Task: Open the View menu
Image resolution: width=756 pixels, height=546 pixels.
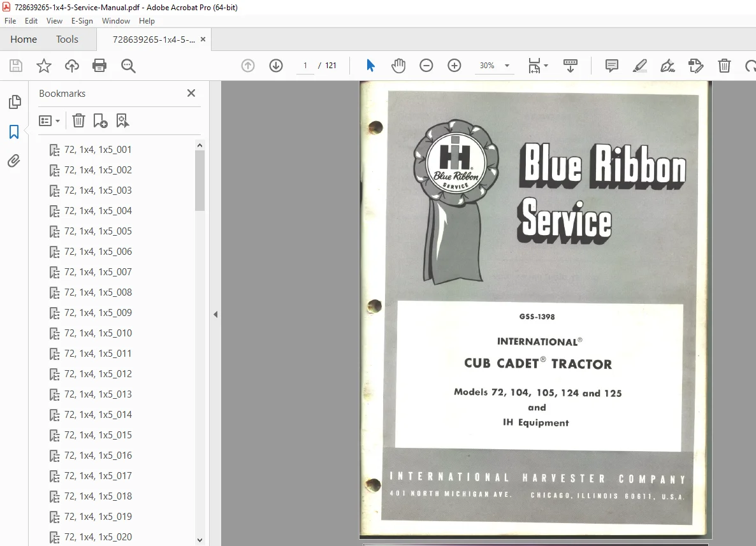Action: [x=54, y=21]
